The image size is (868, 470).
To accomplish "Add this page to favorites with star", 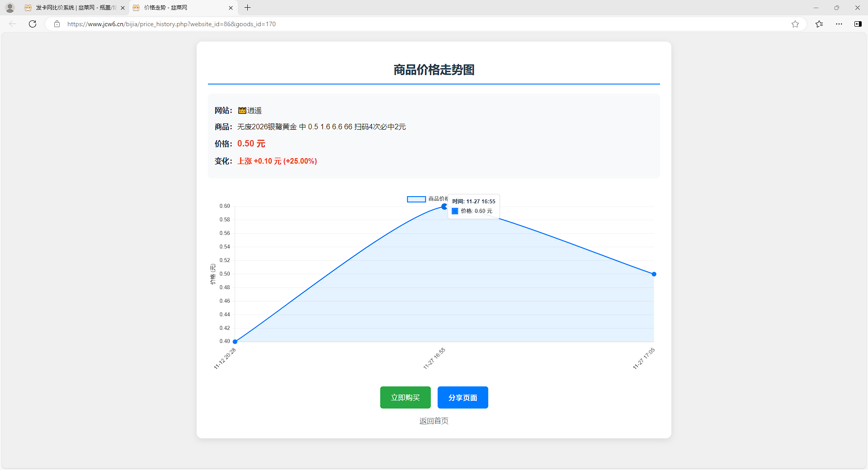I will point(795,24).
